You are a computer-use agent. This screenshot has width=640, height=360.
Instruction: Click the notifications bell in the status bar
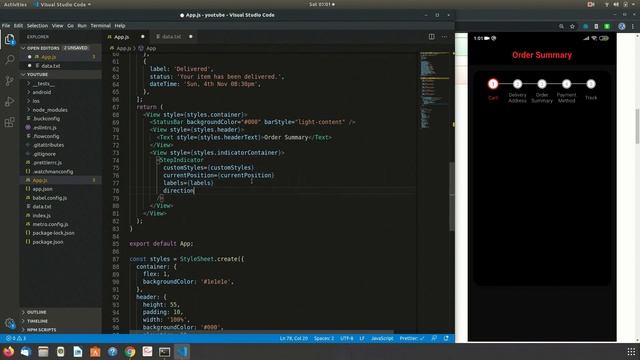click(x=446, y=338)
